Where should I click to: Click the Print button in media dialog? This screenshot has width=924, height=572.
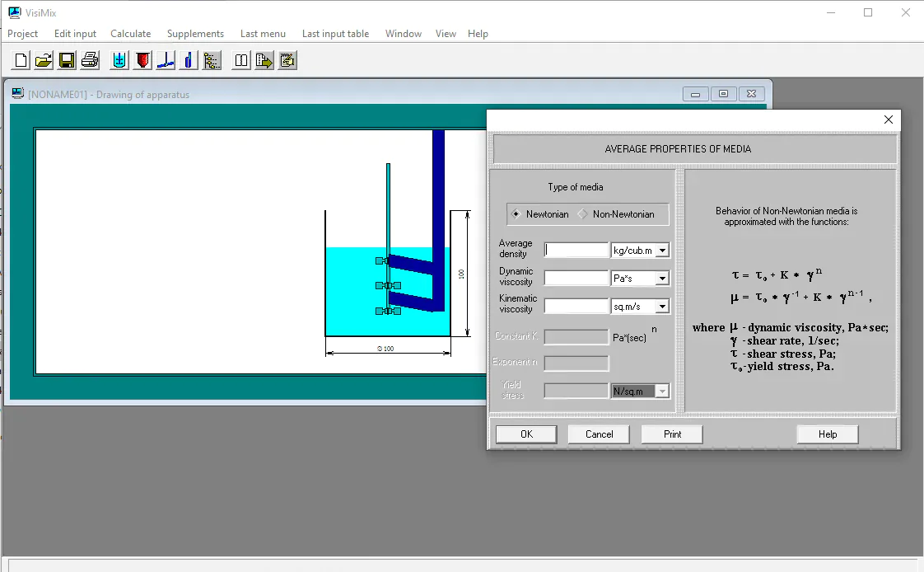pos(672,434)
